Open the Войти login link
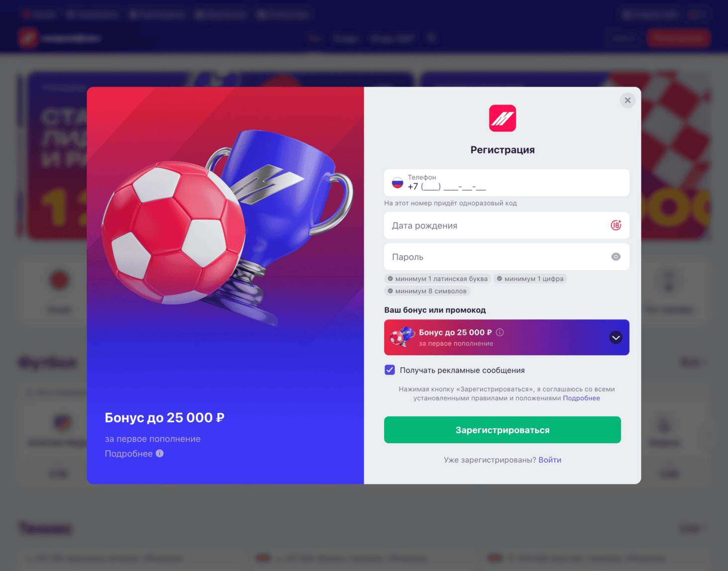728x571 pixels. [550, 460]
